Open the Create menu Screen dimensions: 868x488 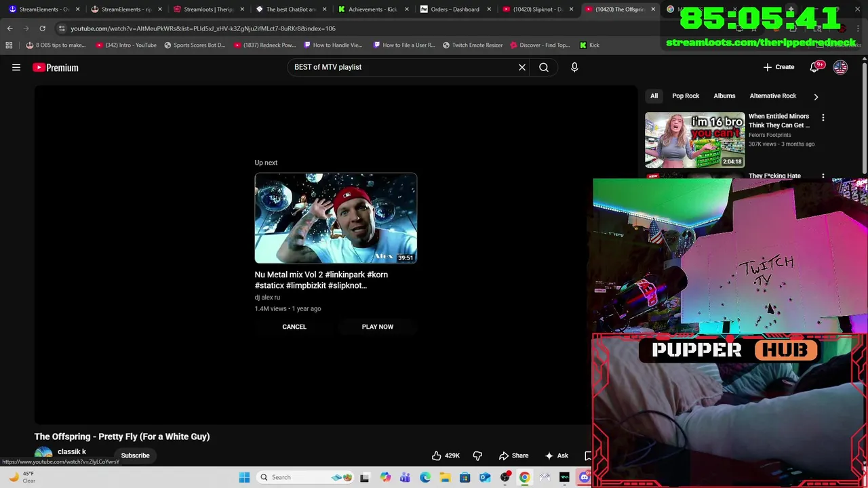click(778, 67)
